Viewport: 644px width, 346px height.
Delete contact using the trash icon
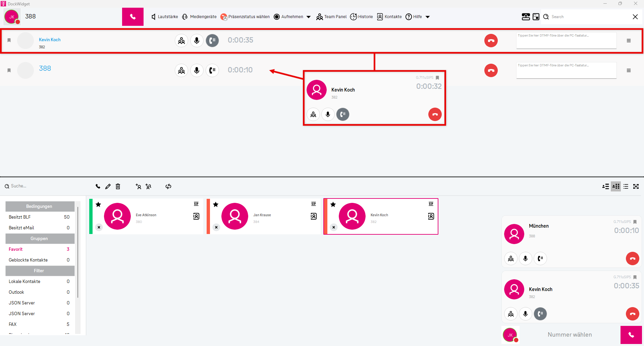118,186
